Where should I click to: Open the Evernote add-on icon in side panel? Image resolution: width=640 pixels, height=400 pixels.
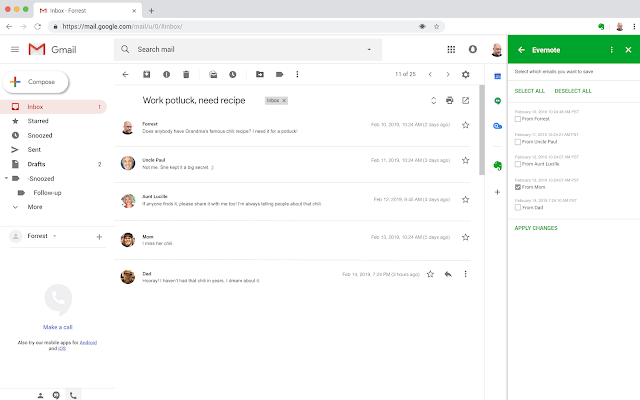click(498, 165)
